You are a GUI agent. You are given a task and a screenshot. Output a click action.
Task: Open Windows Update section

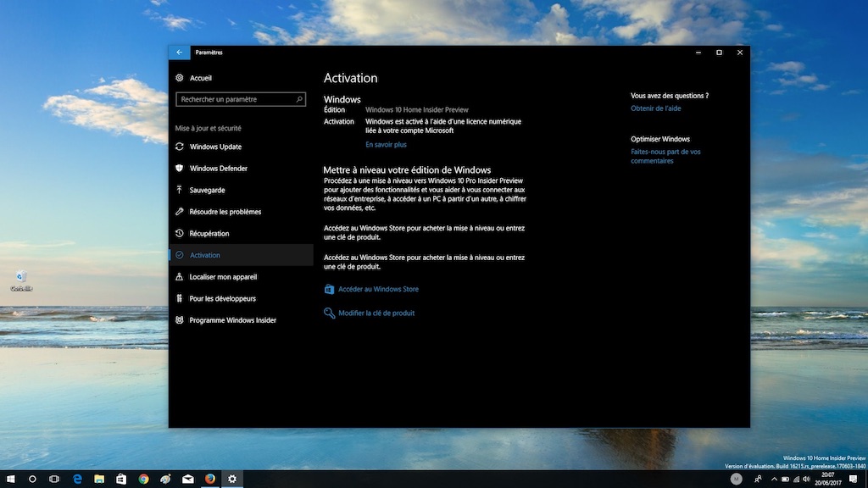[241, 147]
